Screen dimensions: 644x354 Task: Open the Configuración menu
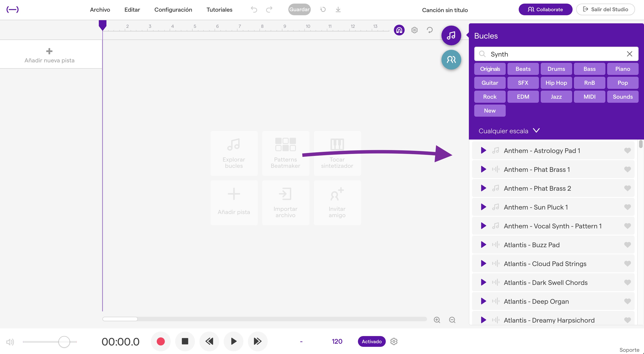(x=173, y=10)
